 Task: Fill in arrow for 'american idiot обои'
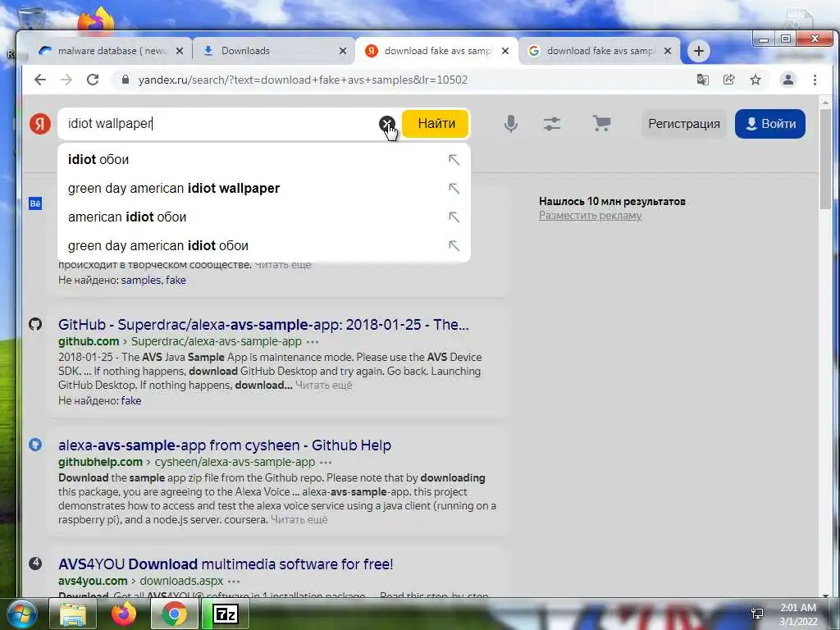pyautogui.click(x=454, y=217)
